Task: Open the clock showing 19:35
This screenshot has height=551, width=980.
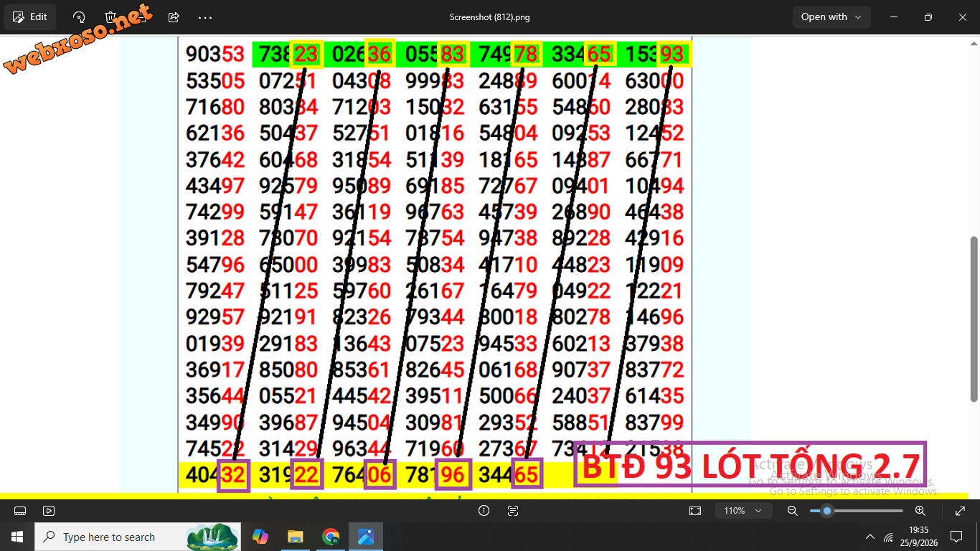Action: 918,537
